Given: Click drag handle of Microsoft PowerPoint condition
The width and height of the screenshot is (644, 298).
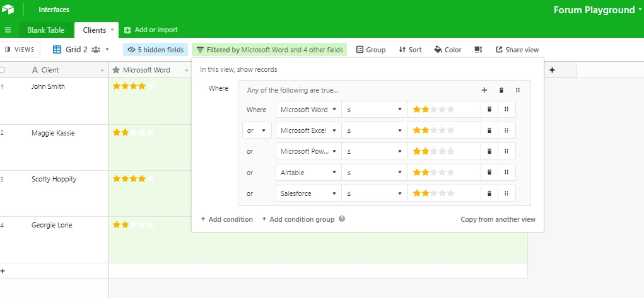Looking at the screenshot, I should pos(506,151).
